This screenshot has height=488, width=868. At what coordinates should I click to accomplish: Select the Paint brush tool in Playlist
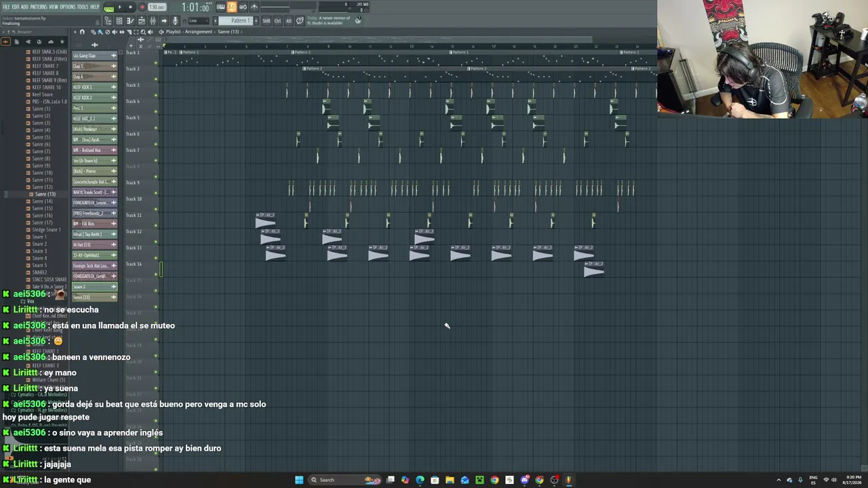click(100, 32)
